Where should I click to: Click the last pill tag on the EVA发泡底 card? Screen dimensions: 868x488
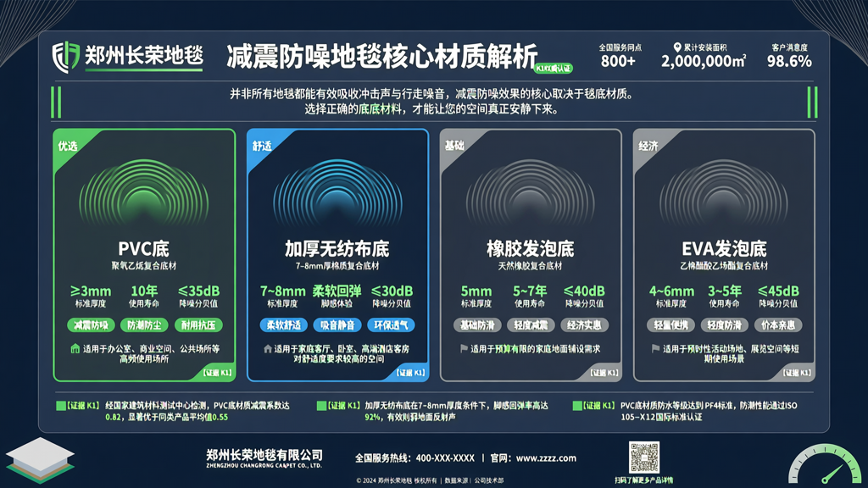(x=778, y=325)
